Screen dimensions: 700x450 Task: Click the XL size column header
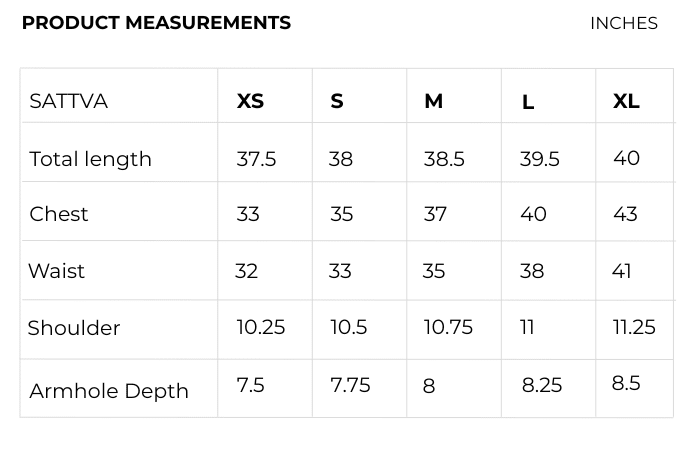pos(626,101)
